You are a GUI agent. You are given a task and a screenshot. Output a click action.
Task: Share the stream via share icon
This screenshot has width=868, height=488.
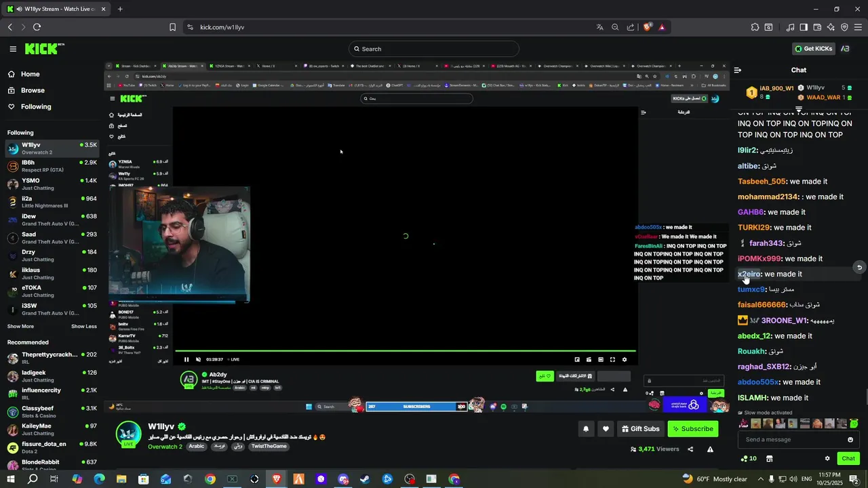(x=690, y=449)
